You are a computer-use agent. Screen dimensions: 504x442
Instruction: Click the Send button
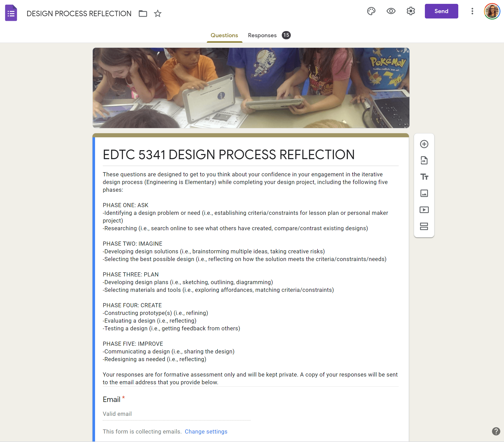(x=441, y=11)
